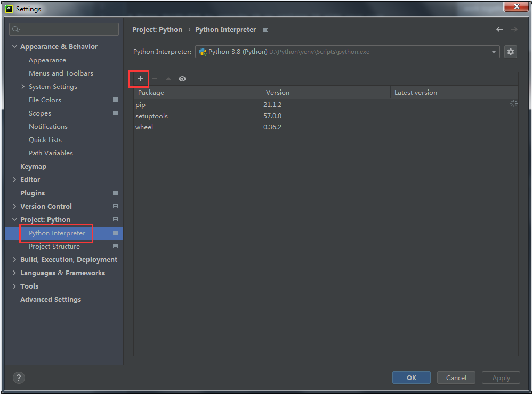Expand the Editor settings section
Viewport: 532px width, 394px height.
click(14, 180)
